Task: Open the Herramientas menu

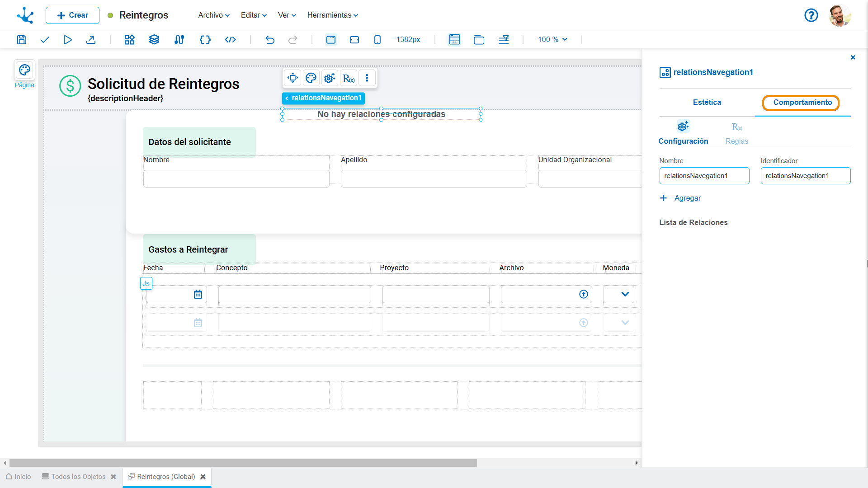Action: point(333,15)
